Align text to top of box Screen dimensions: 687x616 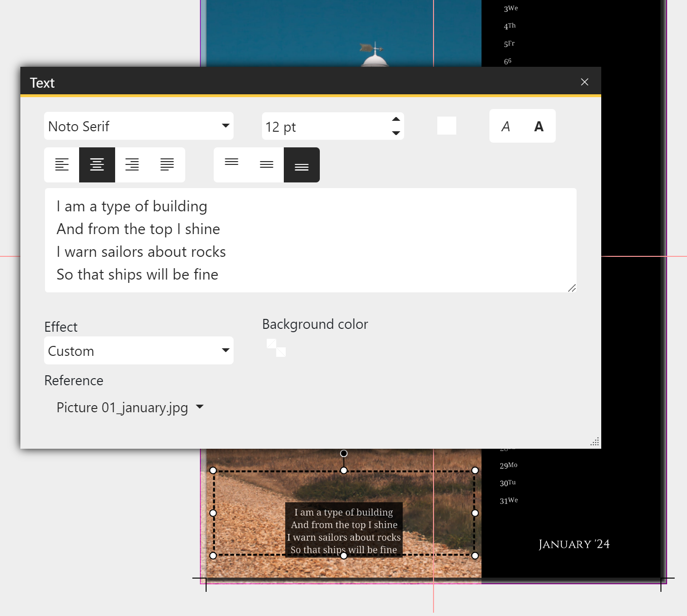point(232,164)
